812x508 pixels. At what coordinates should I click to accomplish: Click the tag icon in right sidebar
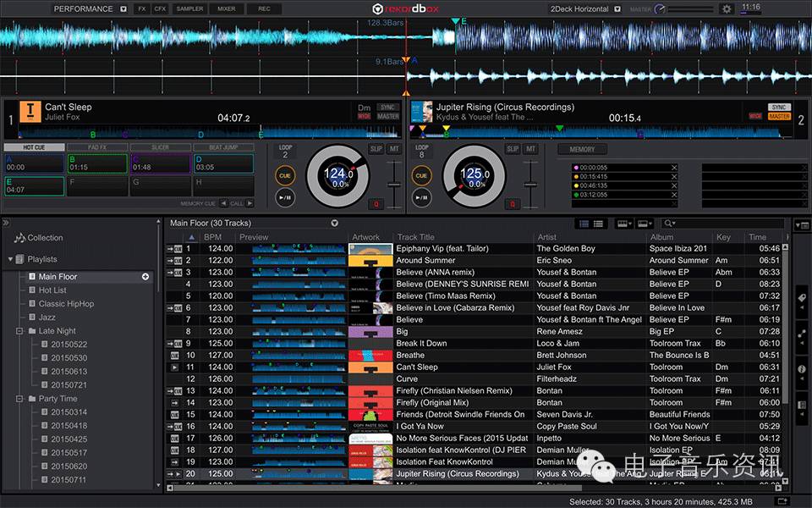point(801,298)
